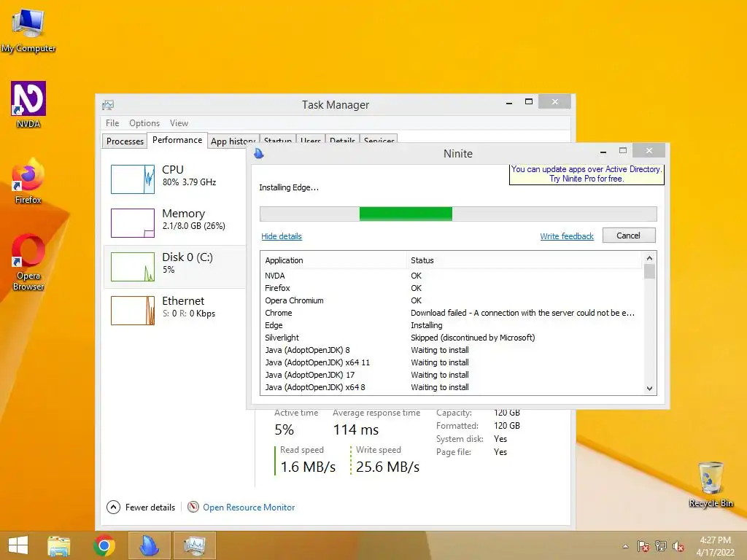Click the Ninite title bar icon
This screenshot has width=747, height=560.
259,153
